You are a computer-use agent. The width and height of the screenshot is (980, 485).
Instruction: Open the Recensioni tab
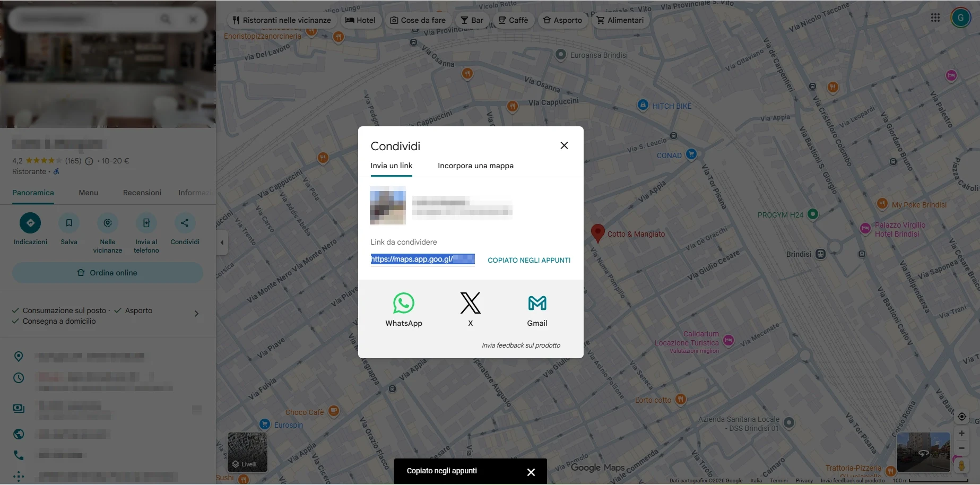click(x=142, y=193)
